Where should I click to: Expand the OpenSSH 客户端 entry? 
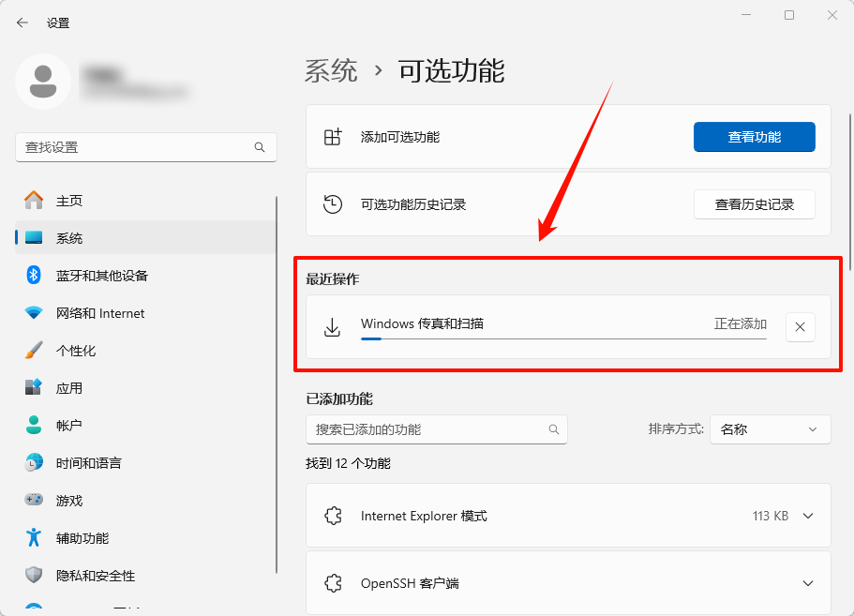(810, 582)
